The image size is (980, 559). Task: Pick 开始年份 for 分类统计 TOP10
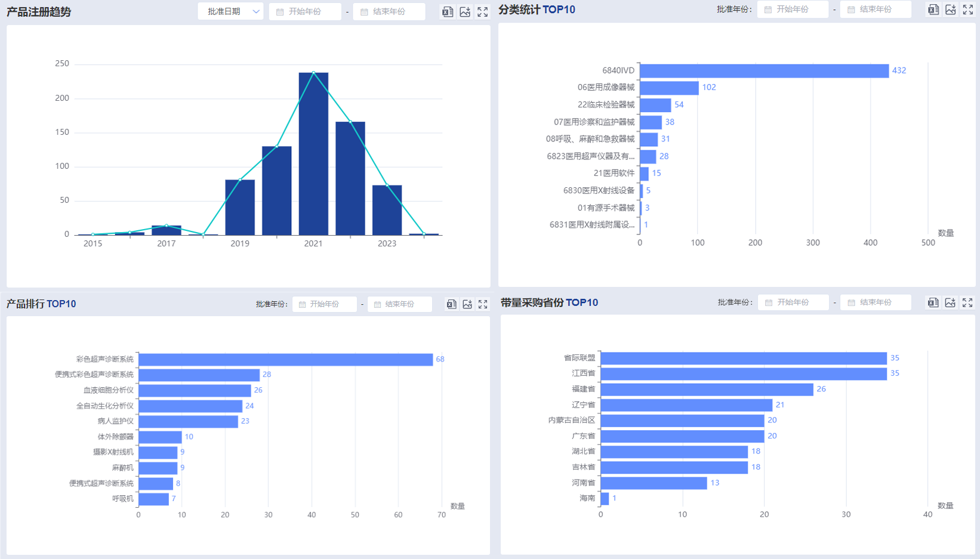point(793,10)
